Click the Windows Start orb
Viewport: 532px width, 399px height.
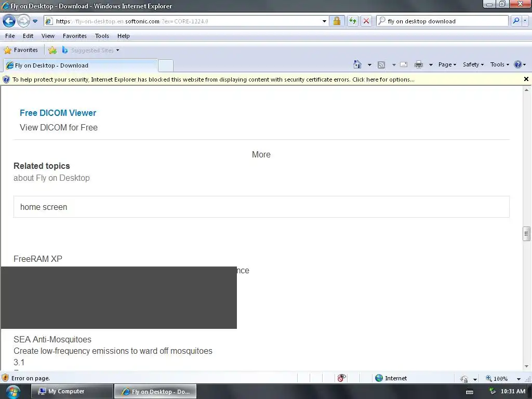click(x=12, y=392)
